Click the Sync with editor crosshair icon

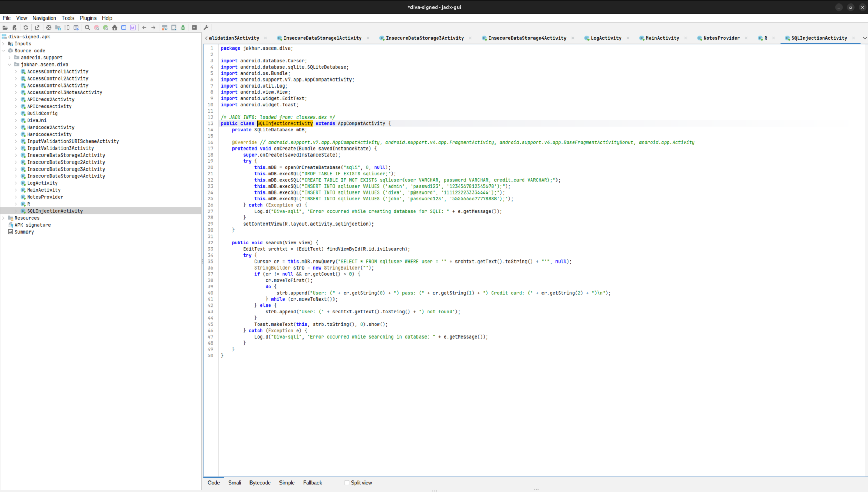49,28
